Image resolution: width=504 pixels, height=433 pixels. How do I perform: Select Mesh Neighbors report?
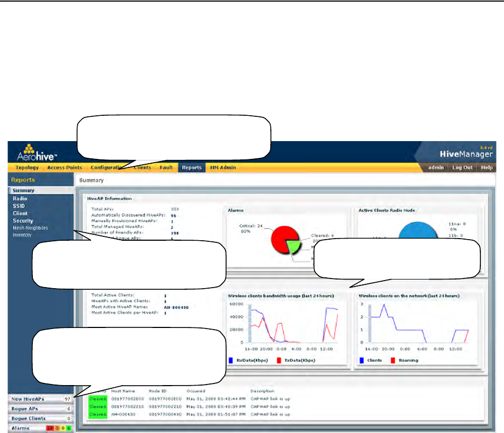pos(30,228)
